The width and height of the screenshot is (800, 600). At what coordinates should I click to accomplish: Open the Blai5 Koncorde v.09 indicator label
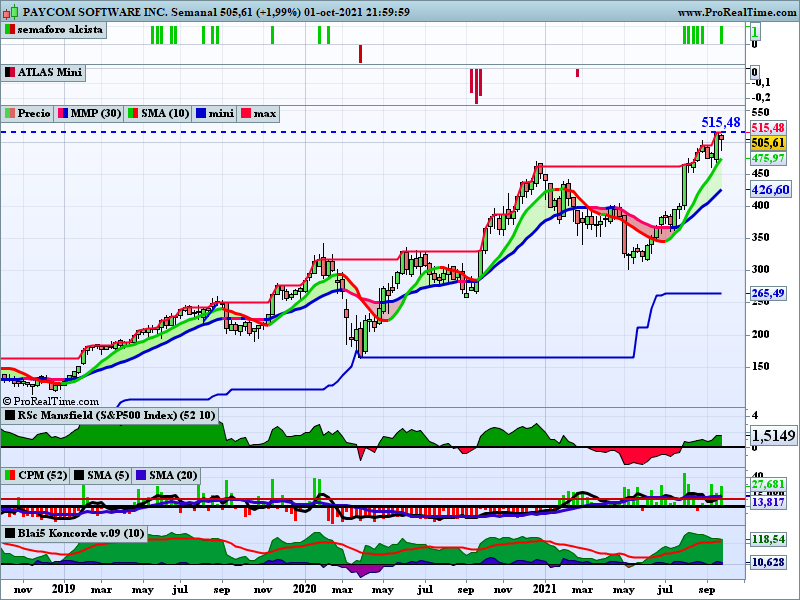pos(75,534)
